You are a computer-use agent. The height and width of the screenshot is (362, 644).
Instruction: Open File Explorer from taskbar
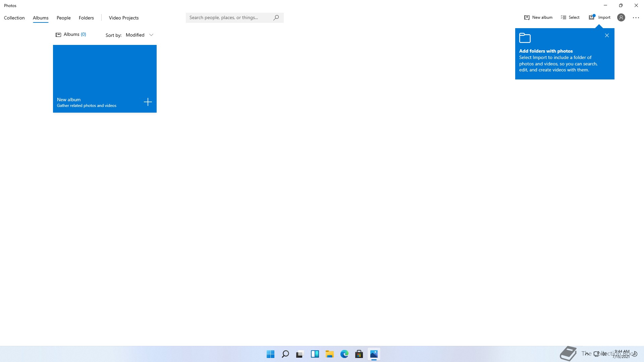329,354
